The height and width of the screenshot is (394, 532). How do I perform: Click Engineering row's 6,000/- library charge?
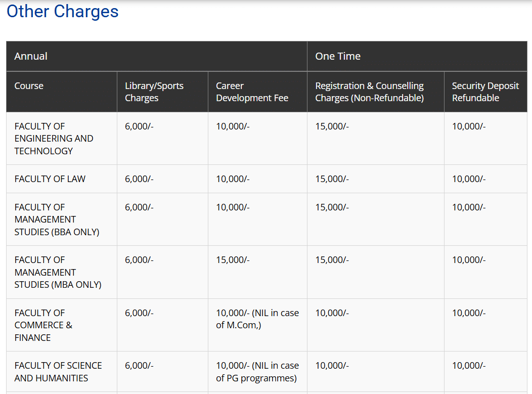[x=139, y=126]
